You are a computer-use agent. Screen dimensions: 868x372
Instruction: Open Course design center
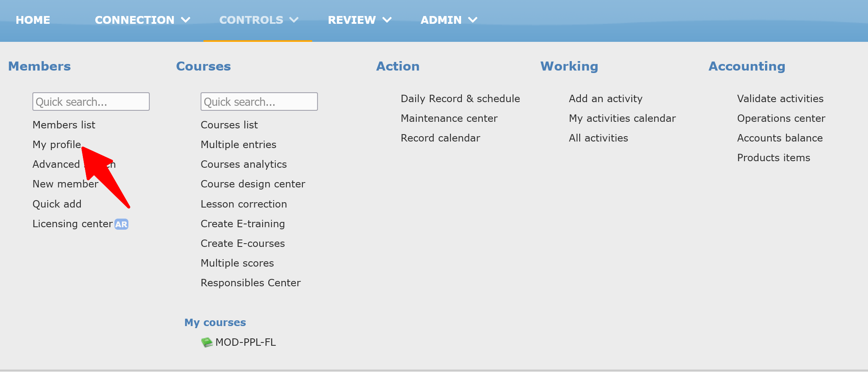pos(253,184)
